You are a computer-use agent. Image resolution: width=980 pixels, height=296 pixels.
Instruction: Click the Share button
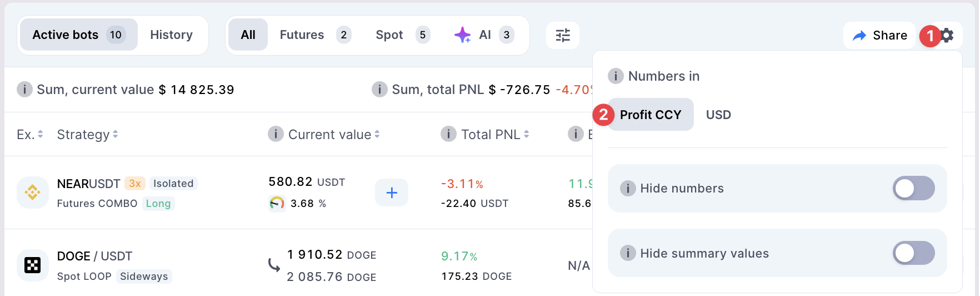pyautogui.click(x=879, y=36)
